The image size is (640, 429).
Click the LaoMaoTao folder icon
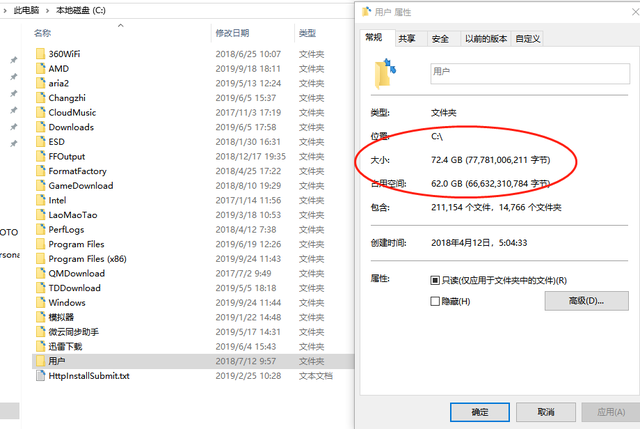[40, 215]
